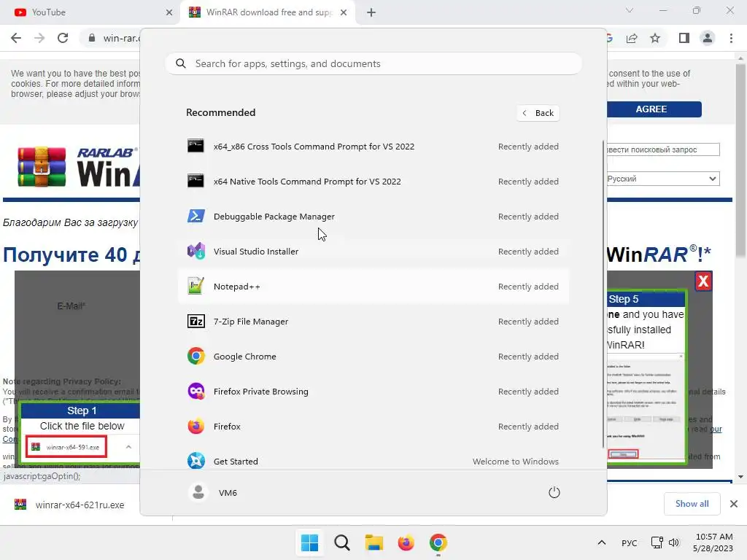Viewport: 747px width, 560px height.
Task: Click the РУС input language indicator
Action: click(630, 542)
